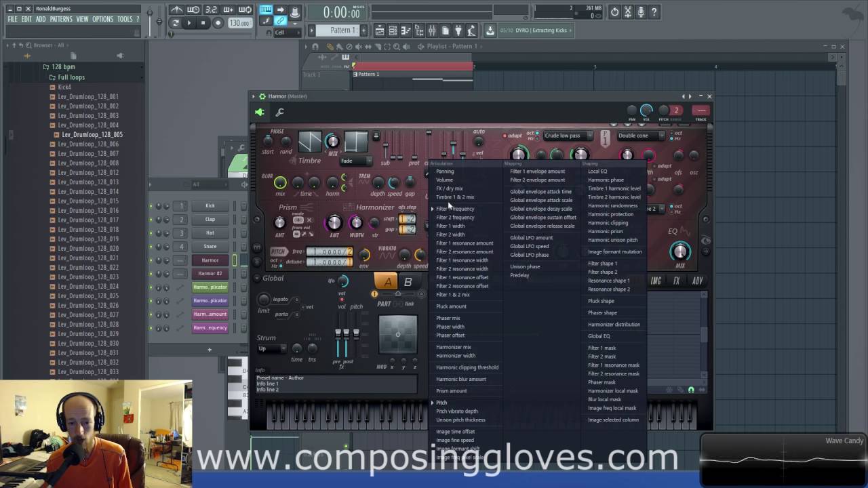The height and width of the screenshot is (488, 868).
Task: Open the PATTERNS menu
Action: [61, 19]
